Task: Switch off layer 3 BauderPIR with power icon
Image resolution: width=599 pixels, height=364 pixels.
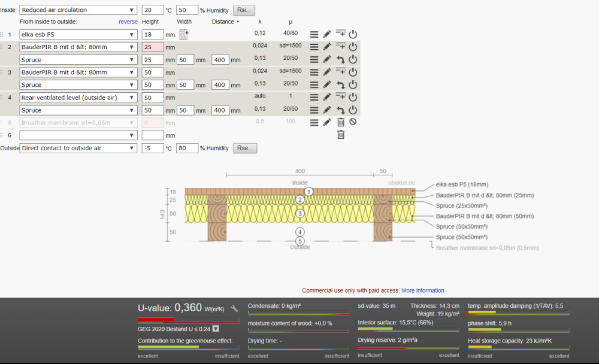Action: [353, 72]
